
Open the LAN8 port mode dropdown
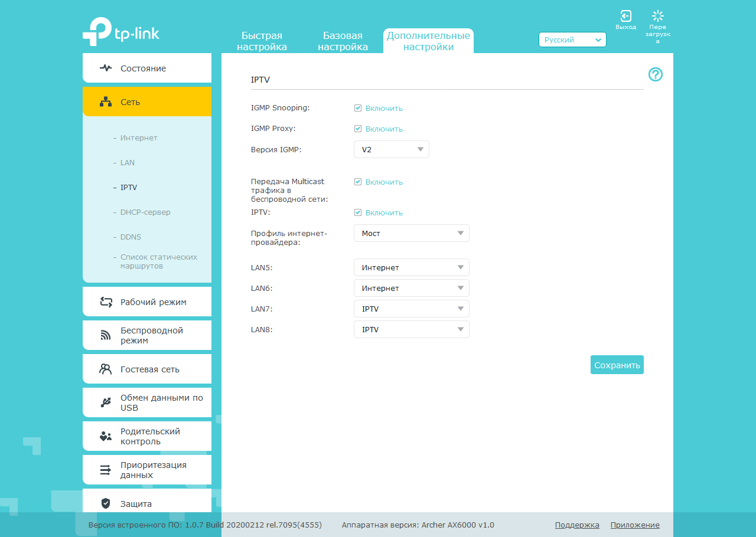click(412, 329)
